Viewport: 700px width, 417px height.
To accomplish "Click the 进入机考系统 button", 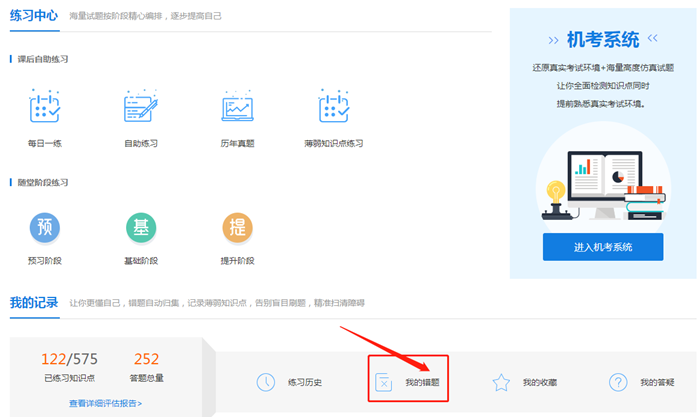I will pyautogui.click(x=603, y=247).
